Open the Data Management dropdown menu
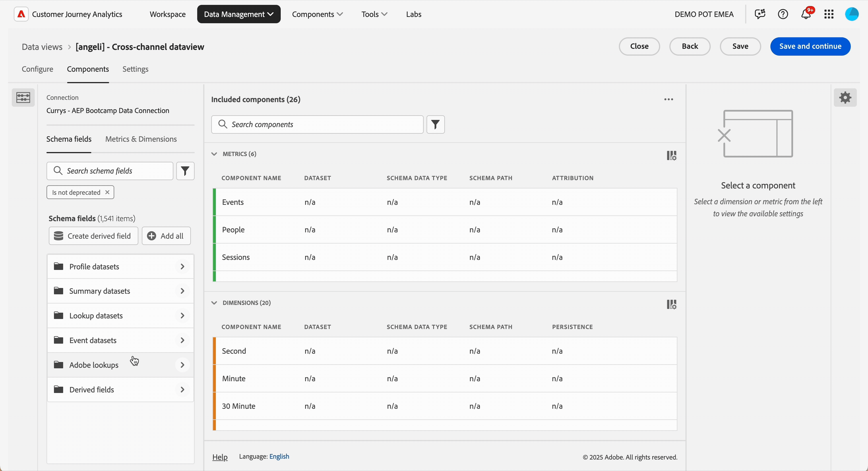868x471 pixels. [x=239, y=14]
